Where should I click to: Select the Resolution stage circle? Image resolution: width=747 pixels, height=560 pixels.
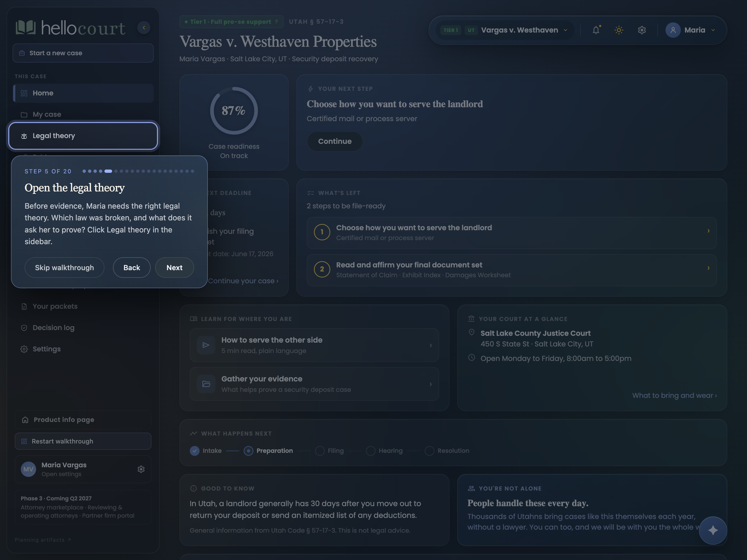pos(429,451)
